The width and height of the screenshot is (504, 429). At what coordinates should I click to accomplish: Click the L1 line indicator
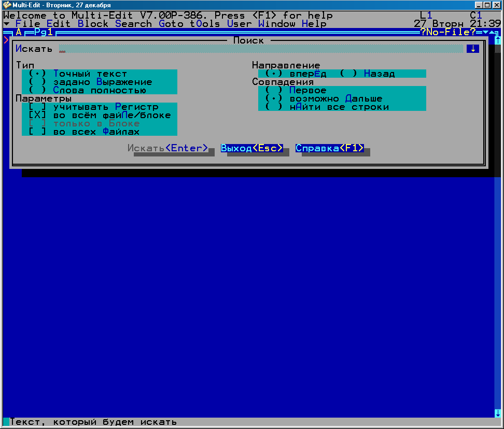426,16
